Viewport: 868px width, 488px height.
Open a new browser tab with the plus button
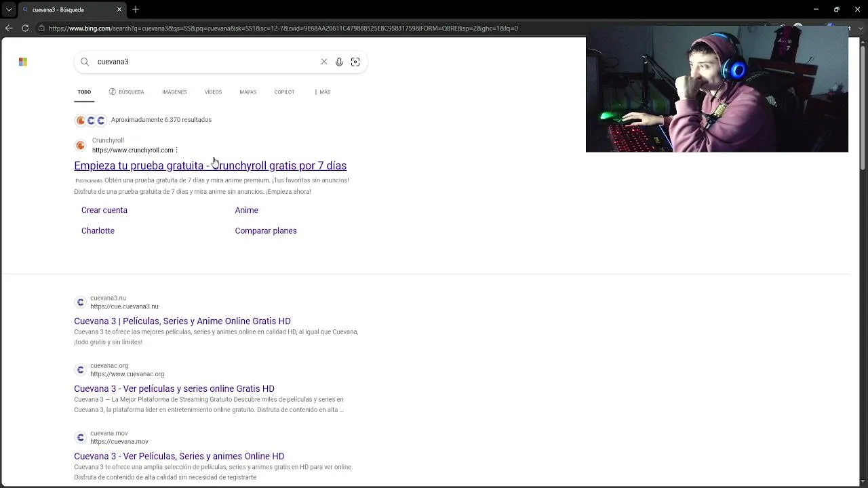click(136, 9)
